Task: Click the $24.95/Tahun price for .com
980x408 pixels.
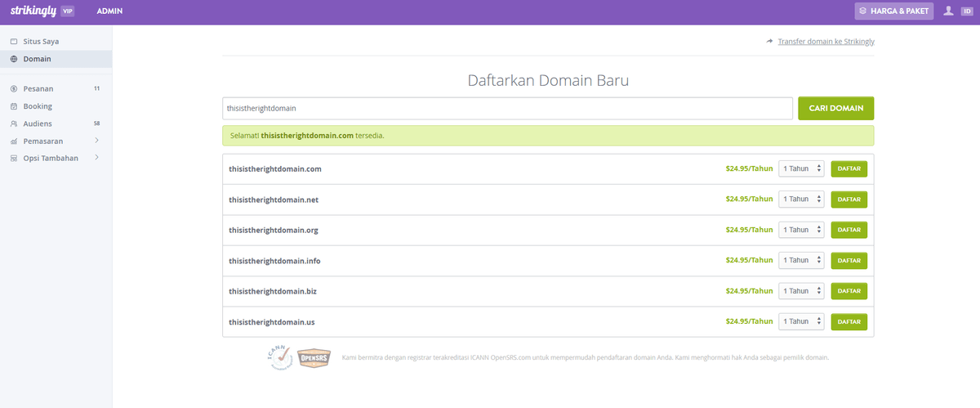Action: coord(749,168)
